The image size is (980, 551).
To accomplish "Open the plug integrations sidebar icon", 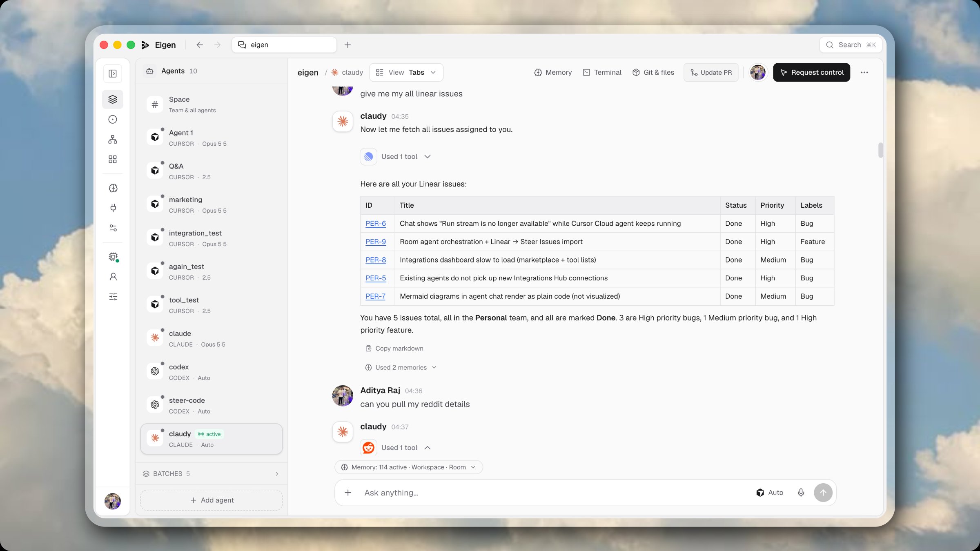I will tap(113, 208).
